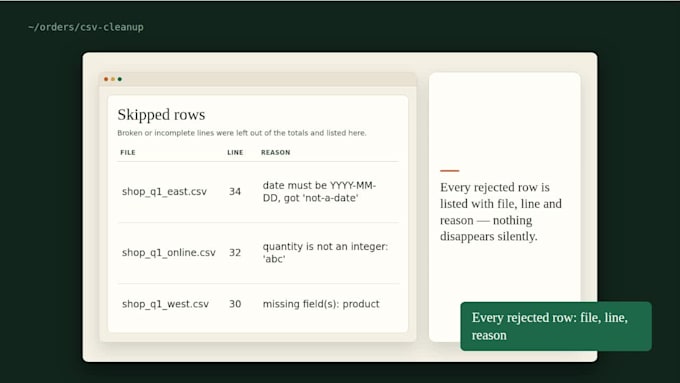Click the 'Broken or incomplete lines' description
Image resolution: width=680 pixels, height=383 pixels.
pos(242,133)
